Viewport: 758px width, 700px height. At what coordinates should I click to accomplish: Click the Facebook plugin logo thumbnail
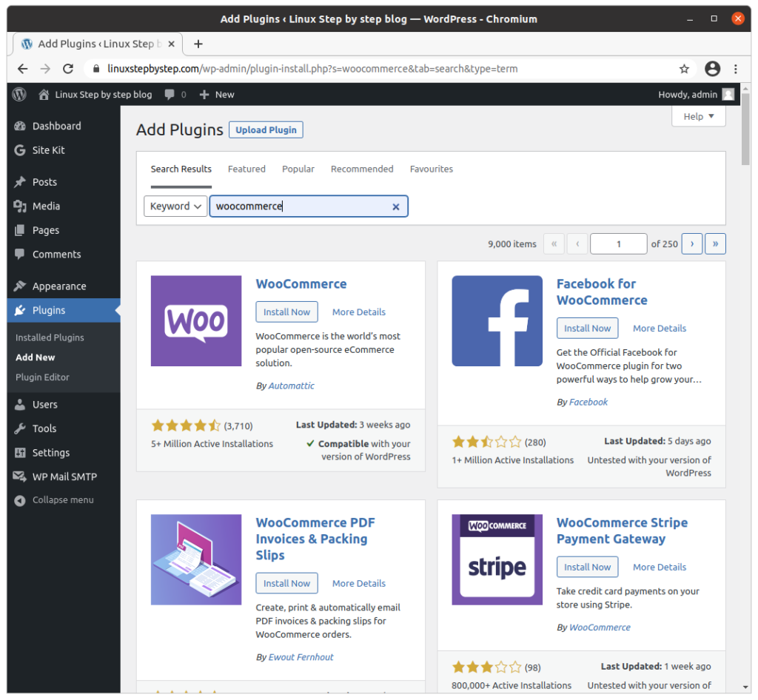tap(497, 321)
